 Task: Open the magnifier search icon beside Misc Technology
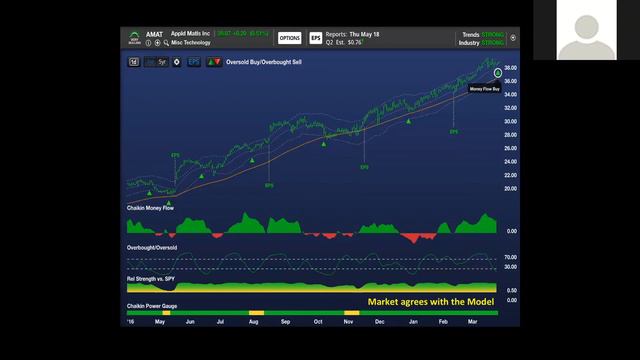[x=166, y=43]
